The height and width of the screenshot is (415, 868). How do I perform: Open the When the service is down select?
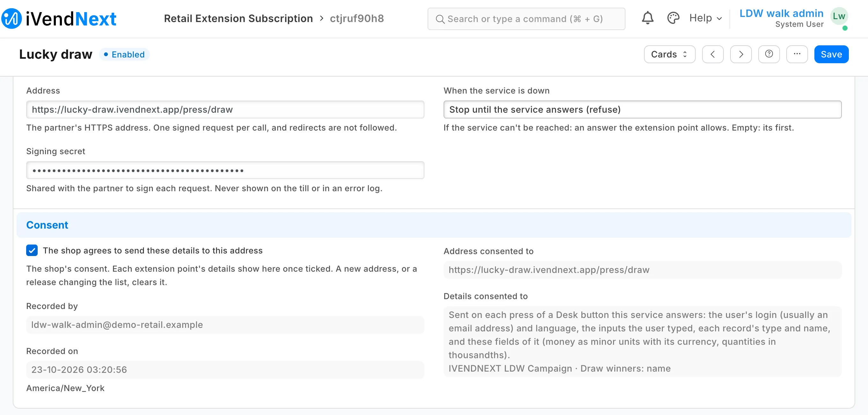coord(642,109)
